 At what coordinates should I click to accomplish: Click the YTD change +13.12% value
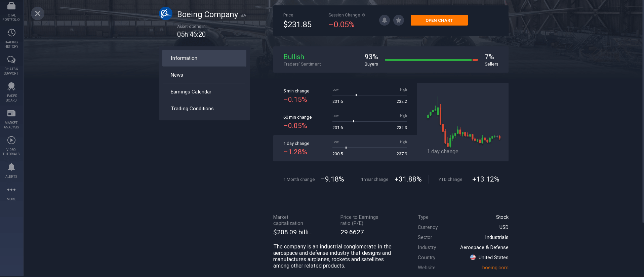tap(486, 179)
